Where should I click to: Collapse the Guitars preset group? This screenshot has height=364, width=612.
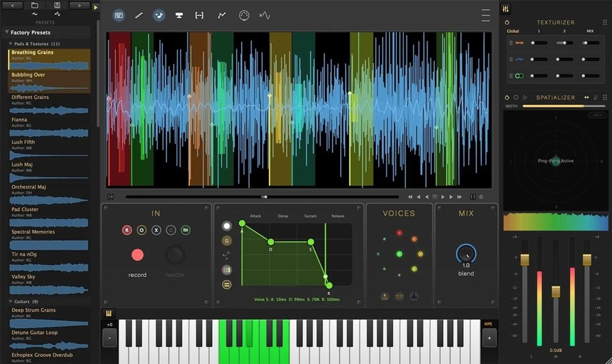coord(11,301)
